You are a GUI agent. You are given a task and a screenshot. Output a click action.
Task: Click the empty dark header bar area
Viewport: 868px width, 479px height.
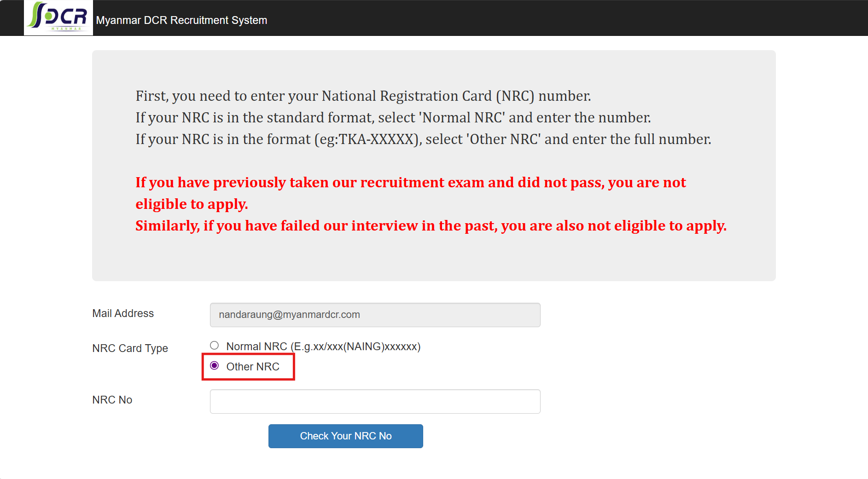pyautogui.click(x=553, y=18)
